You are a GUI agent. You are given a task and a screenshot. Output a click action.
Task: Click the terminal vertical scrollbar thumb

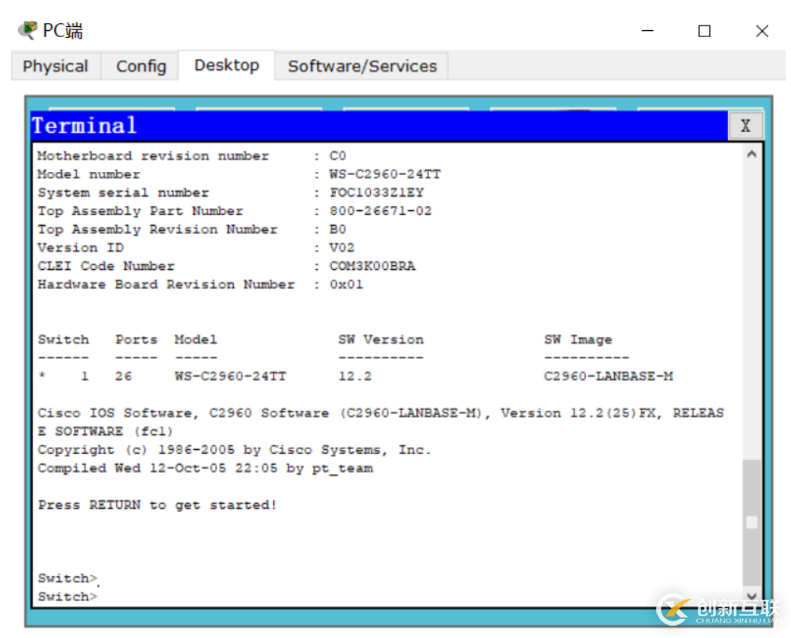pyautogui.click(x=751, y=522)
